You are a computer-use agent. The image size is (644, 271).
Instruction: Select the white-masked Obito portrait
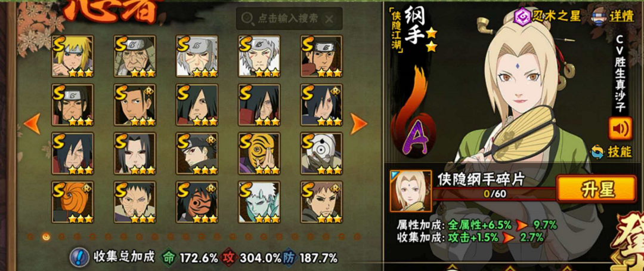(321, 153)
